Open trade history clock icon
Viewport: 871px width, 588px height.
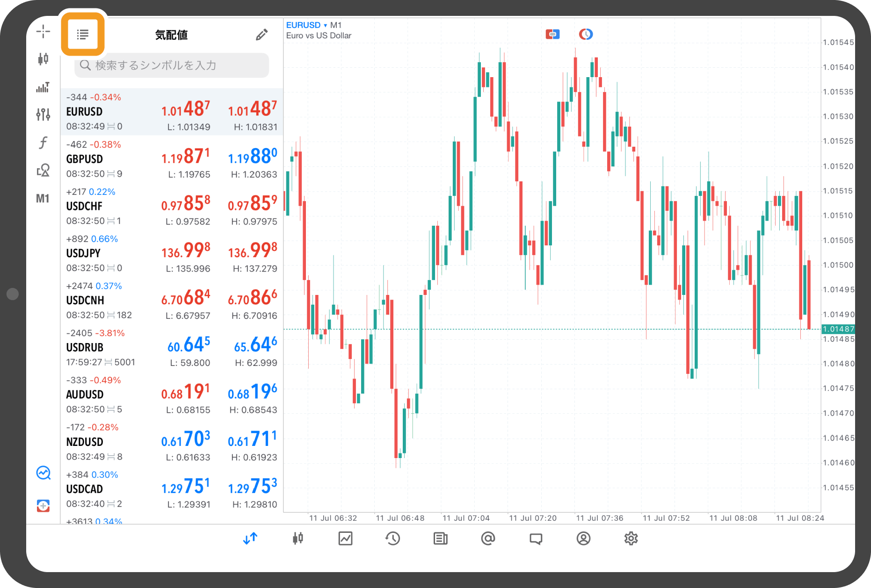pyautogui.click(x=392, y=538)
